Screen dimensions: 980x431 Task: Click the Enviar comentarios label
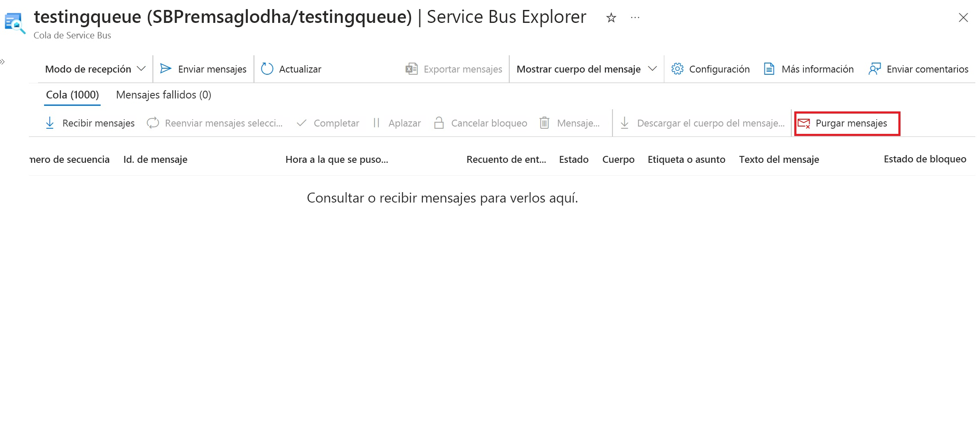tap(927, 69)
